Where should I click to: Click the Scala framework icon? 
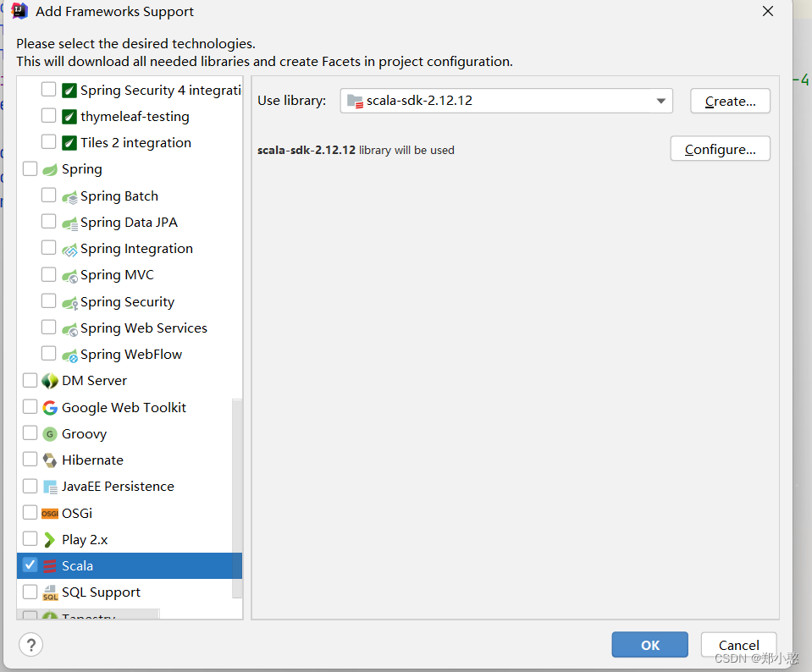50,566
